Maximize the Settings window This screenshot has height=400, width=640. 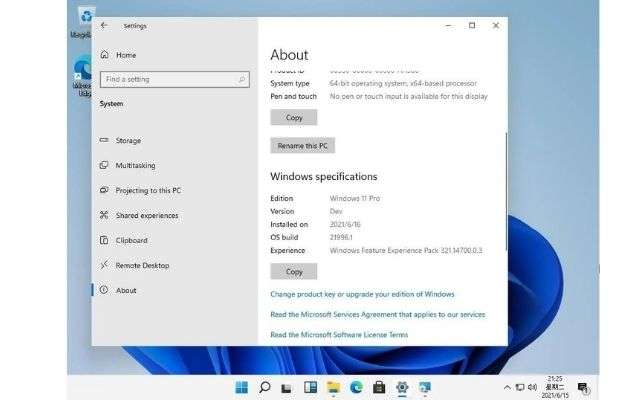472,25
